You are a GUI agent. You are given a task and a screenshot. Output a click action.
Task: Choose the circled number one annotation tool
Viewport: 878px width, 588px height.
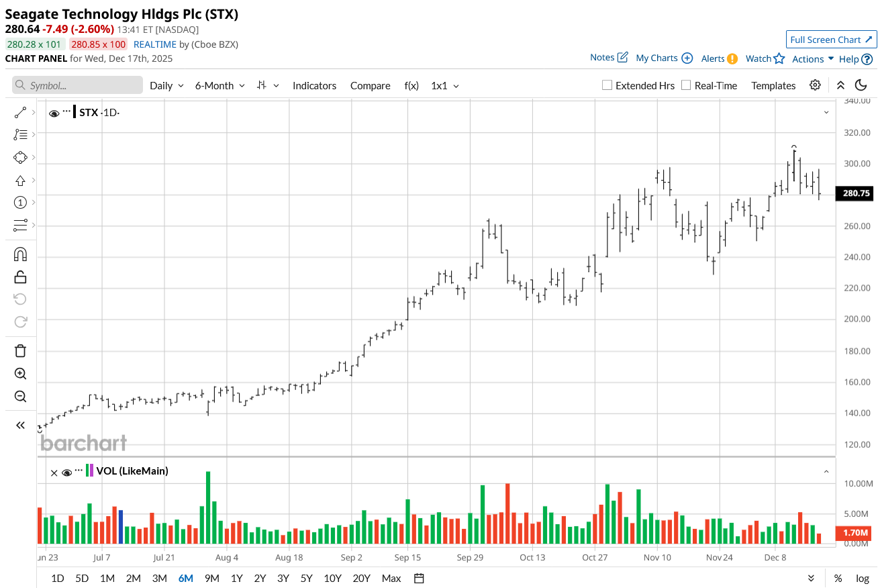20,203
